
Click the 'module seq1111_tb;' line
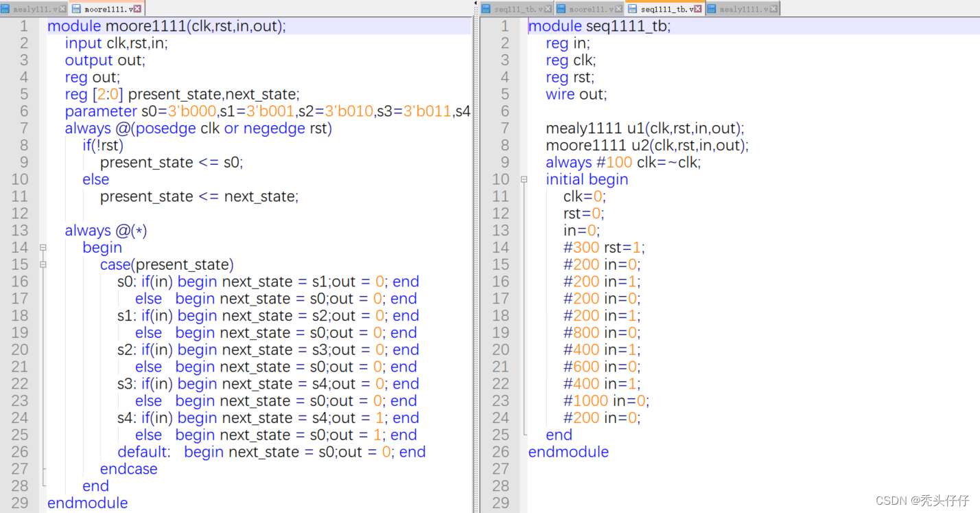(599, 26)
